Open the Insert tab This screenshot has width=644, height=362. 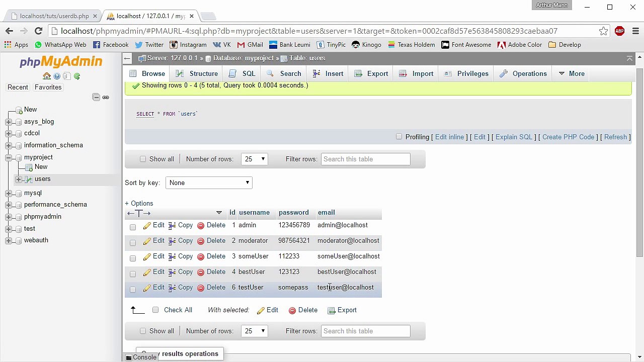tap(328, 74)
